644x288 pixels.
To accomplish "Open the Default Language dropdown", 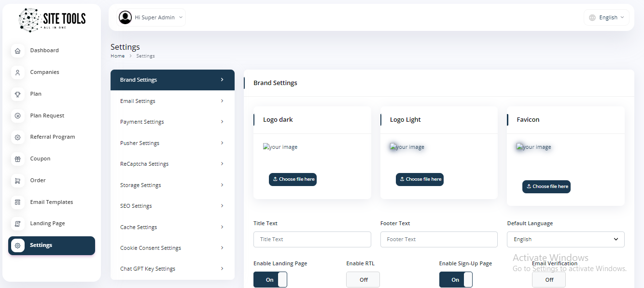I will (x=565, y=239).
